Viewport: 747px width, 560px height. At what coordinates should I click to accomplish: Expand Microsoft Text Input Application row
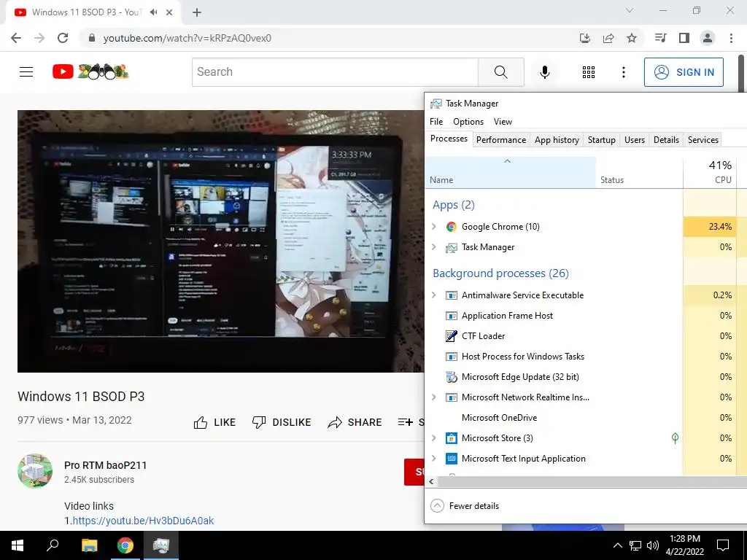(433, 459)
